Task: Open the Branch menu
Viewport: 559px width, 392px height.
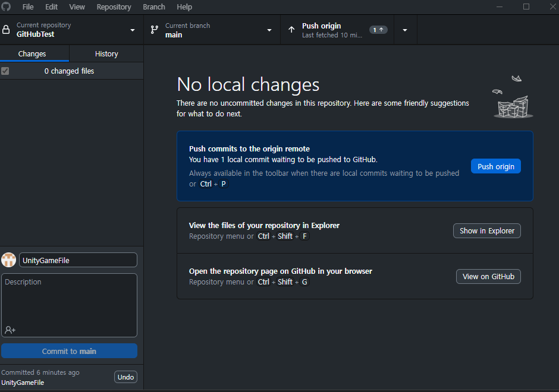Action: 154,7
